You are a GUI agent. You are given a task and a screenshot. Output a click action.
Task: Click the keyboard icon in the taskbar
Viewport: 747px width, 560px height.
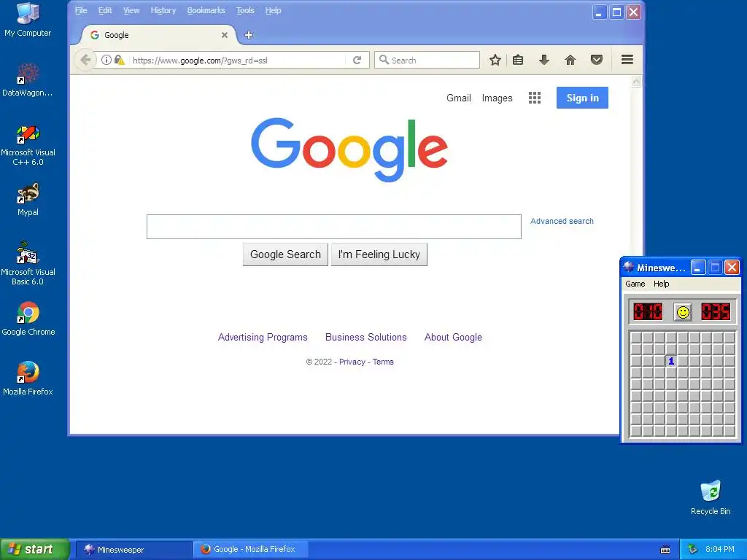[665, 550]
